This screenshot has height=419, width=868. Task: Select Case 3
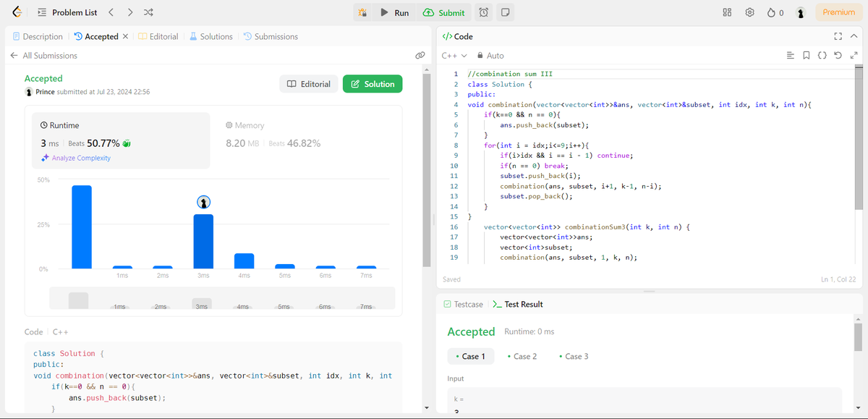click(574, 356)
